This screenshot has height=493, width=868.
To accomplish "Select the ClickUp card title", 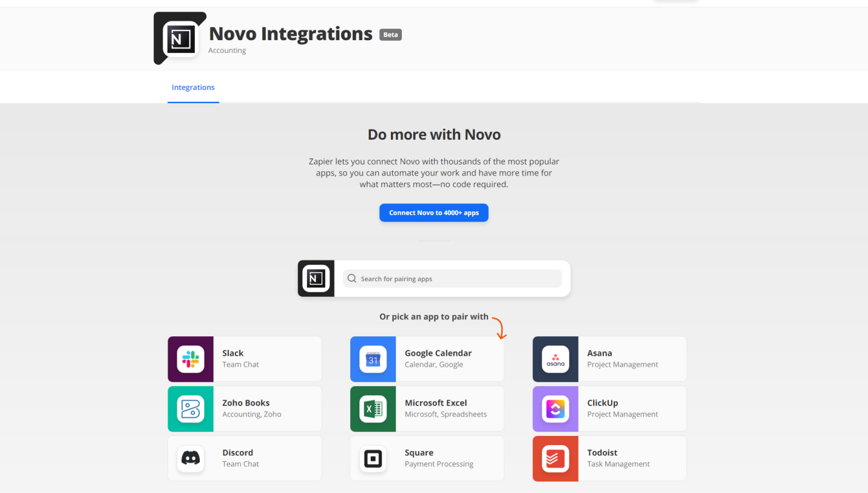I will (x=603, y=403).
